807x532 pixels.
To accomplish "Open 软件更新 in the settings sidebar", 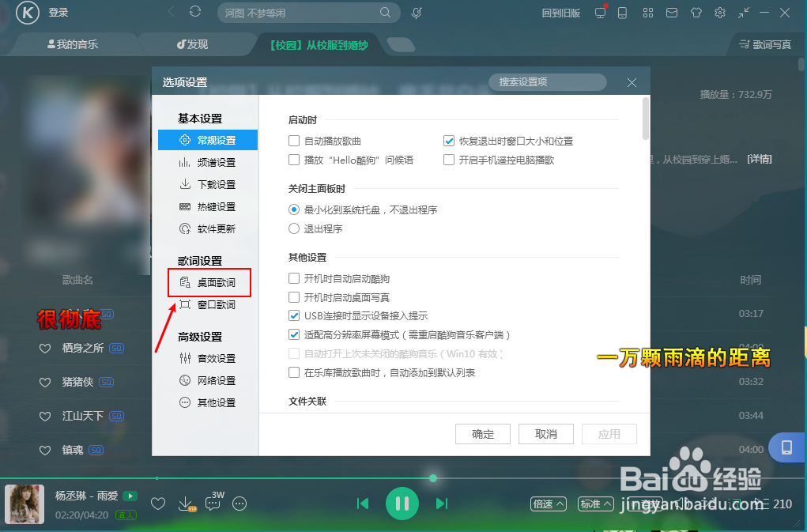I will pos(208,228).
